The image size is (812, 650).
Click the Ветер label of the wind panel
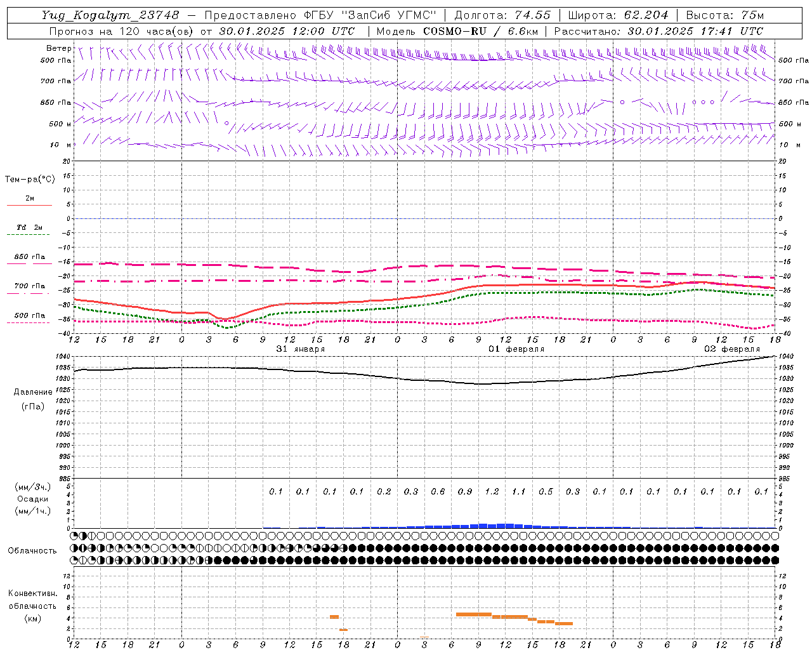tap(58, 48)
